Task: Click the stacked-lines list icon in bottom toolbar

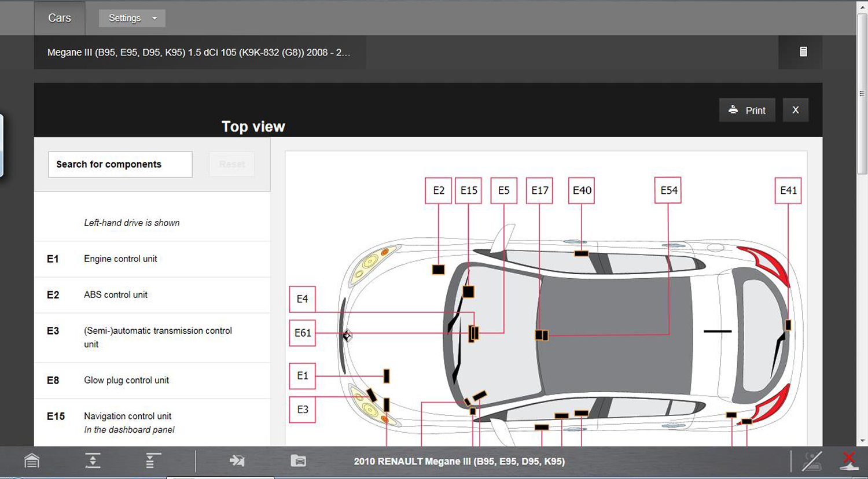Action: pos(153,461)
